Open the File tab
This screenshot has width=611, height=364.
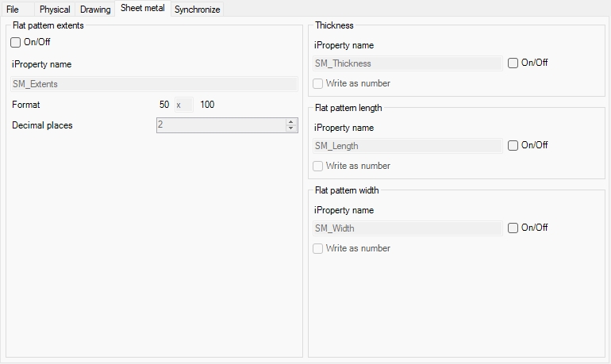coord(13,10)
